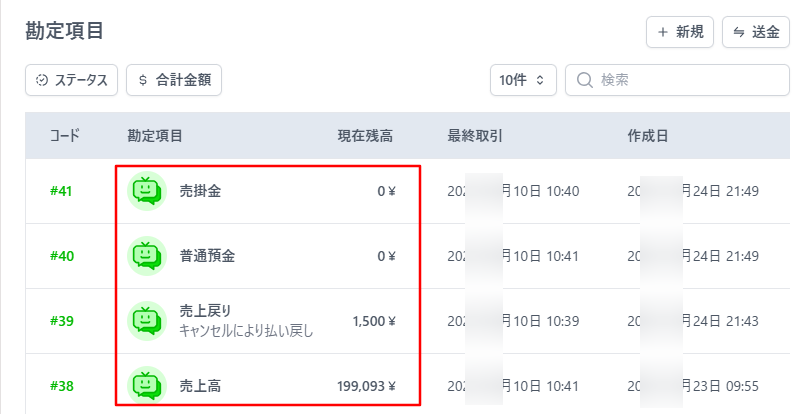Click the transfer arrows icon on 送金
This screenshot has height=414, width=801.
[x=739, y=32]
